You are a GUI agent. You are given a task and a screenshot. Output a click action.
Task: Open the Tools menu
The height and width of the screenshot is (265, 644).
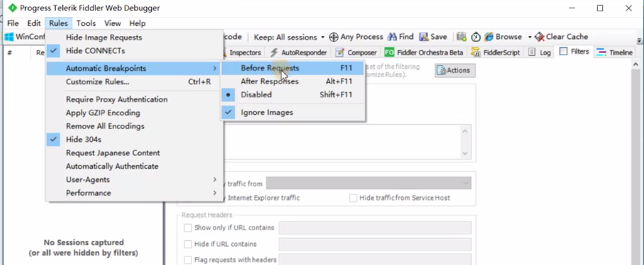pos(86,24)
